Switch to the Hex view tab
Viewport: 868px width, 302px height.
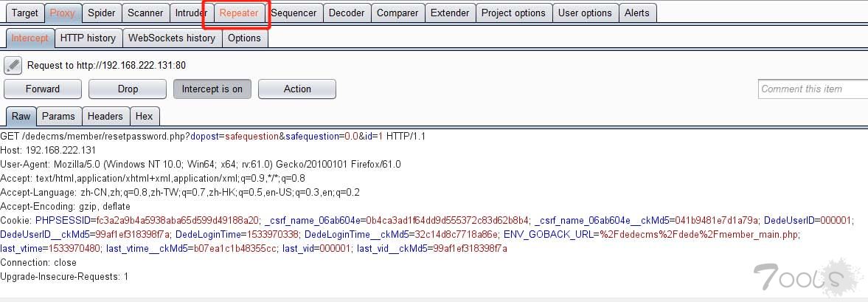tap(144, 117)
